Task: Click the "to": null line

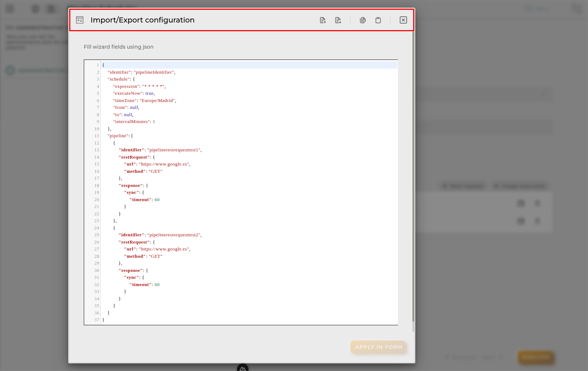Action: [x=123, y=115]
